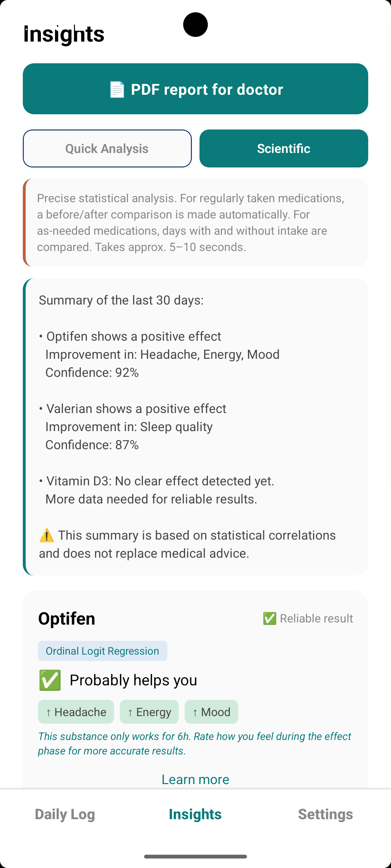The width and height of the screenshot is (391, 868).
Task: Switch to Quick Analysis mode
Action: (107, 148)
